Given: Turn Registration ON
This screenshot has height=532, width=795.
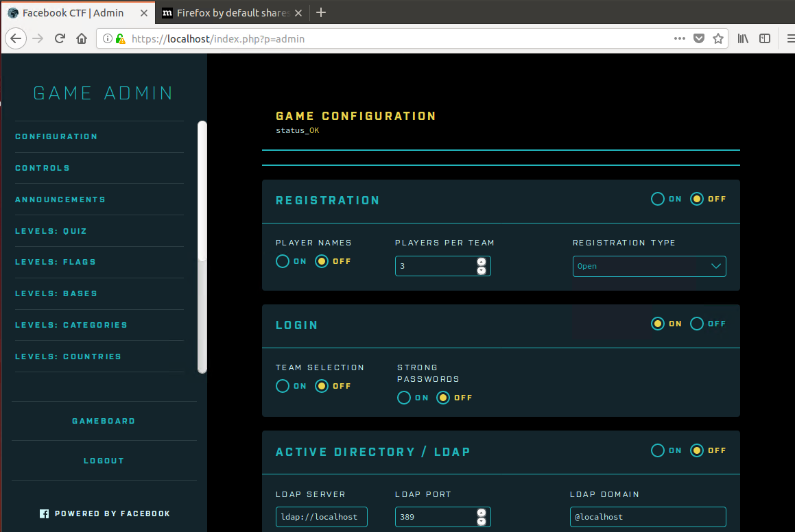Looking at the screenshot, I should [x=657, y=199].
